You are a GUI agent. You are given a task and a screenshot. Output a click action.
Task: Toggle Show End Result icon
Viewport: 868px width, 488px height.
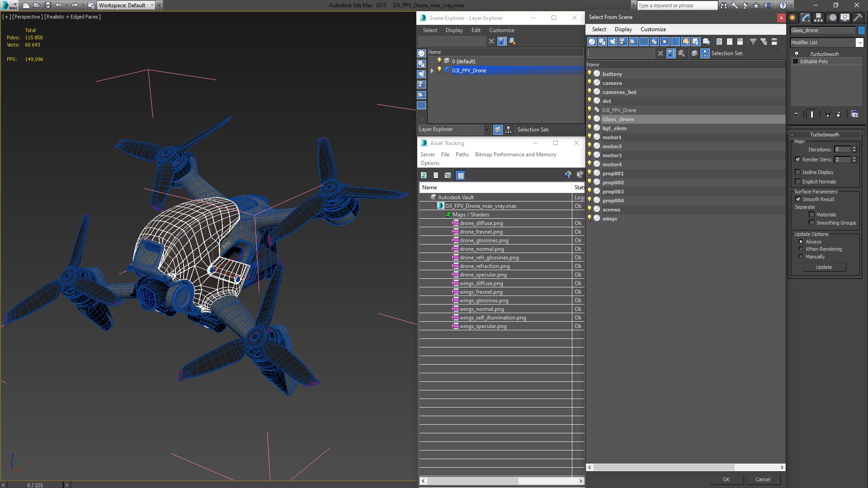point(812,114)
